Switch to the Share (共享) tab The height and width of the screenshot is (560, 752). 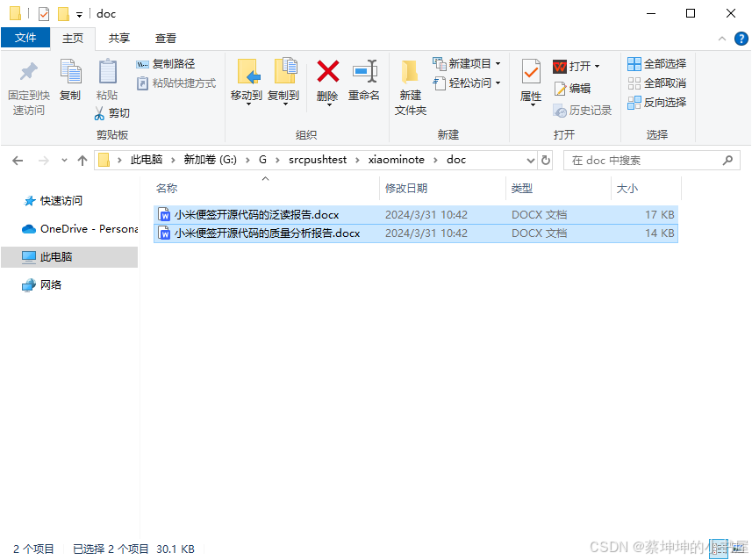[x=119, y=39]
